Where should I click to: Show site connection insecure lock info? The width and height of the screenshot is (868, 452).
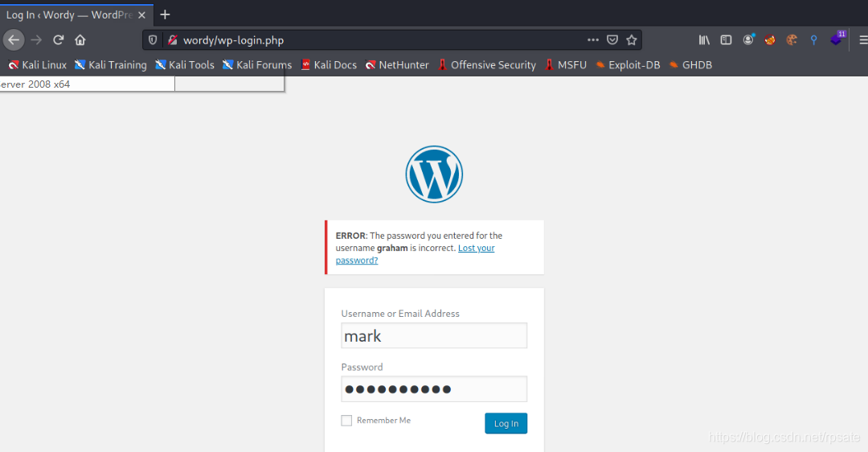pyautogui.click(x=173, y=40)
